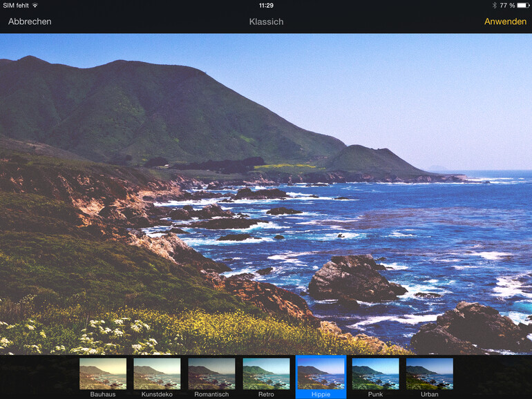Choose the Kunstdeko filter thumbnail
The image size is (532, 399).
tap(157, 373)
